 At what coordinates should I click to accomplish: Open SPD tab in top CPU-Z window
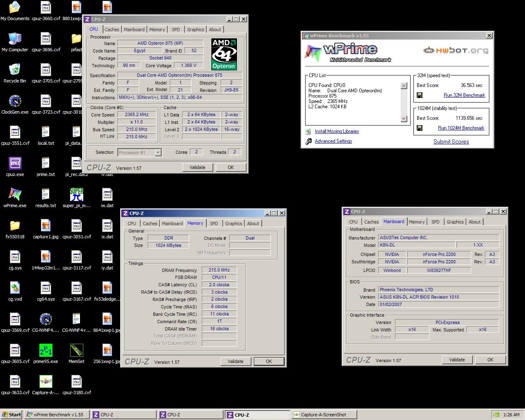[x=176, y=30]
